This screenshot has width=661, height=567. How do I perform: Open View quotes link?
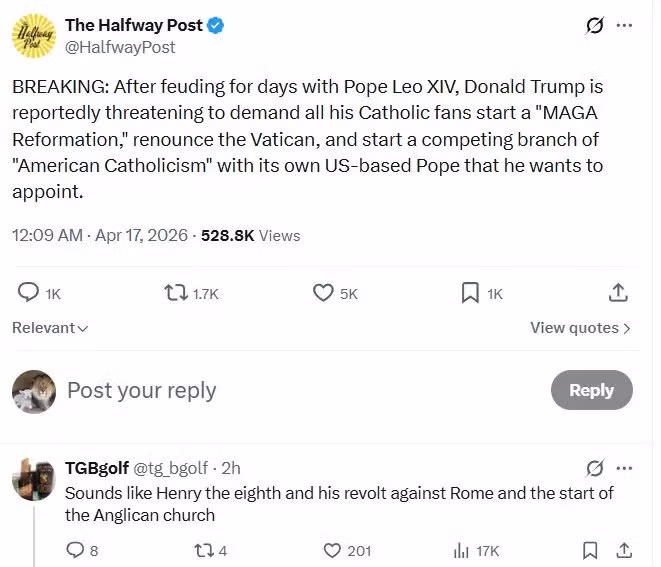(580, 328)
